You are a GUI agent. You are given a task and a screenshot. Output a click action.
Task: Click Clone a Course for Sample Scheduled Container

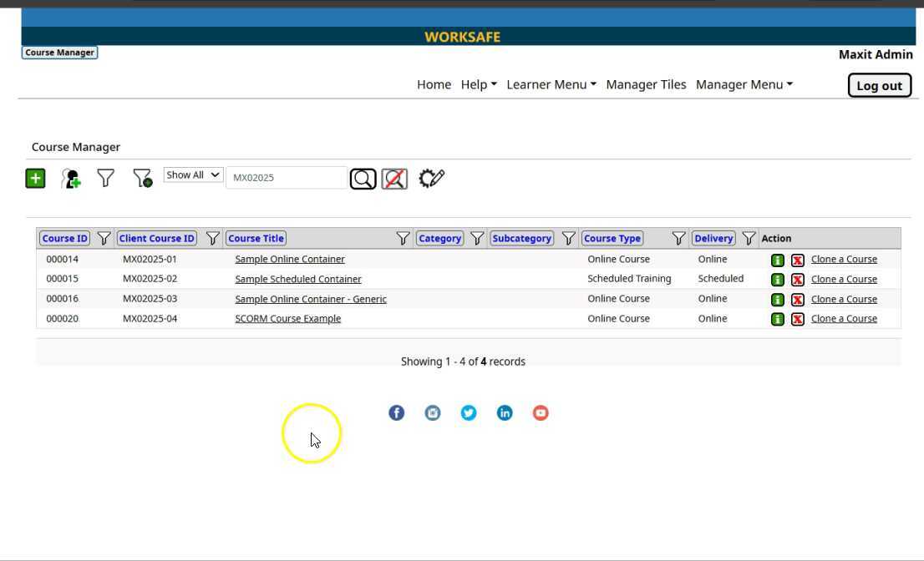(844, 279)
